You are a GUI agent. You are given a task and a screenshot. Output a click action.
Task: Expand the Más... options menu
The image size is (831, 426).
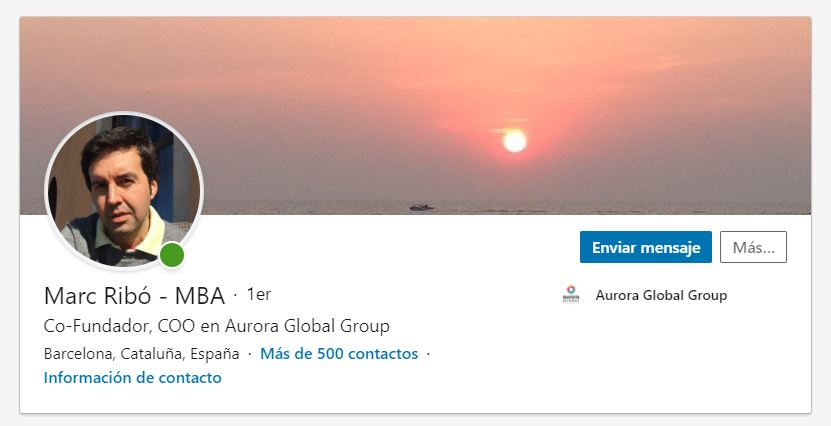[753, 247]
